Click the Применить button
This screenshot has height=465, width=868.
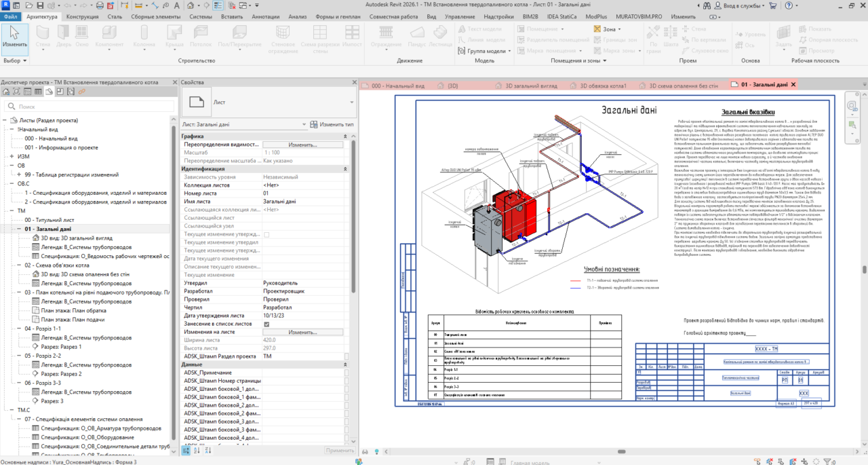340,451
